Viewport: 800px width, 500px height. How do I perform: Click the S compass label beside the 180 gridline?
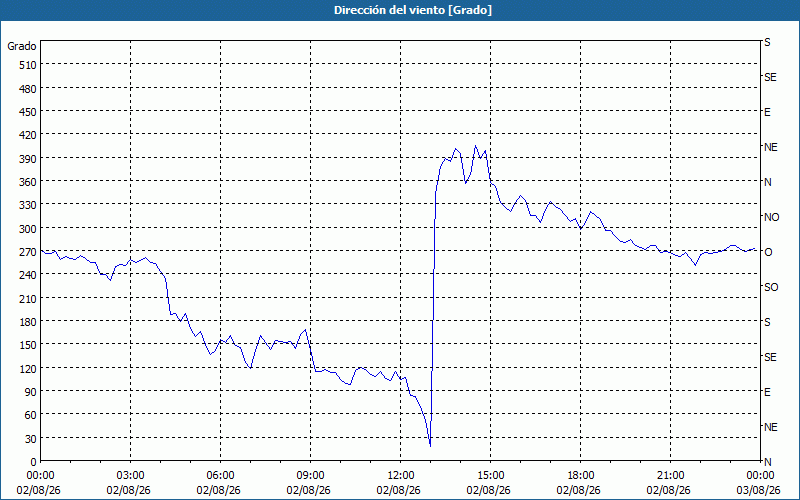tap(767, 322)
